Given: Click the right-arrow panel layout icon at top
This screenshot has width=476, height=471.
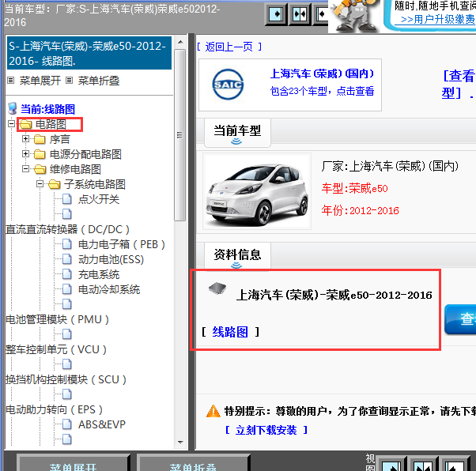Looking at the screenshot, I should coord(276,14).
